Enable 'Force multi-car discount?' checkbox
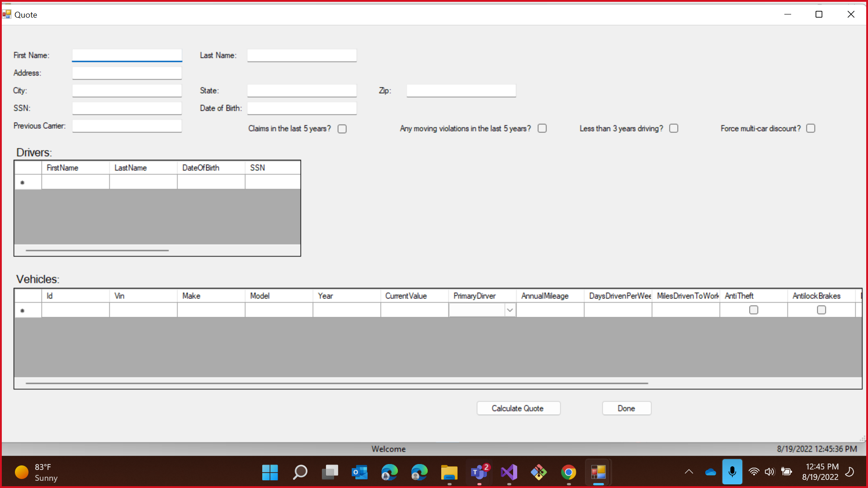This screenshot has width=868, height=488. [x=811, y=128]
